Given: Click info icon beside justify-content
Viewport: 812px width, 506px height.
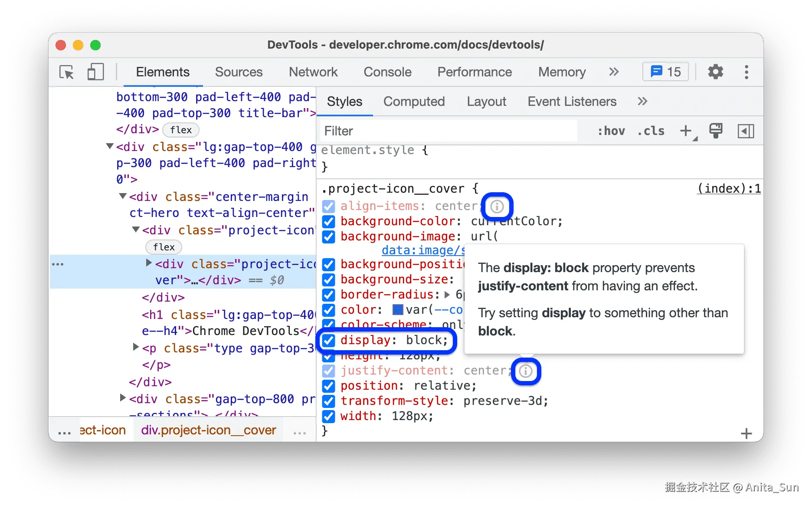Looking at the screenshot, I should [x=526, y=371].
